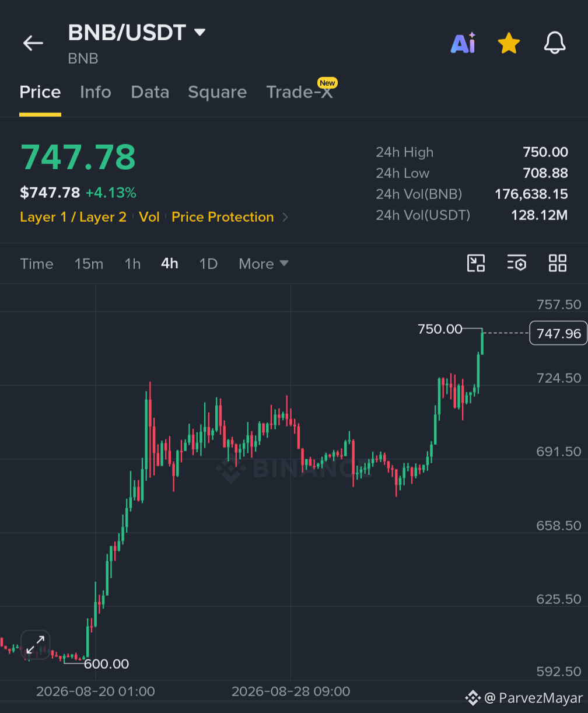Tap the Layer 1 / Layer 2 tag
This screenshot has height=713, width=588.
coord(73,217)
